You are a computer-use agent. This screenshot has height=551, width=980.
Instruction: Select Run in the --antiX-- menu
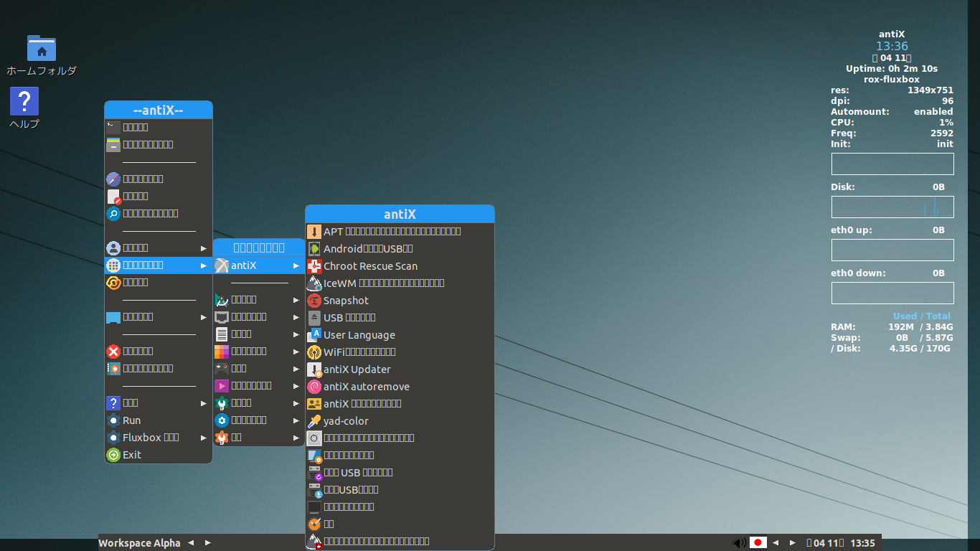point(159,420)
